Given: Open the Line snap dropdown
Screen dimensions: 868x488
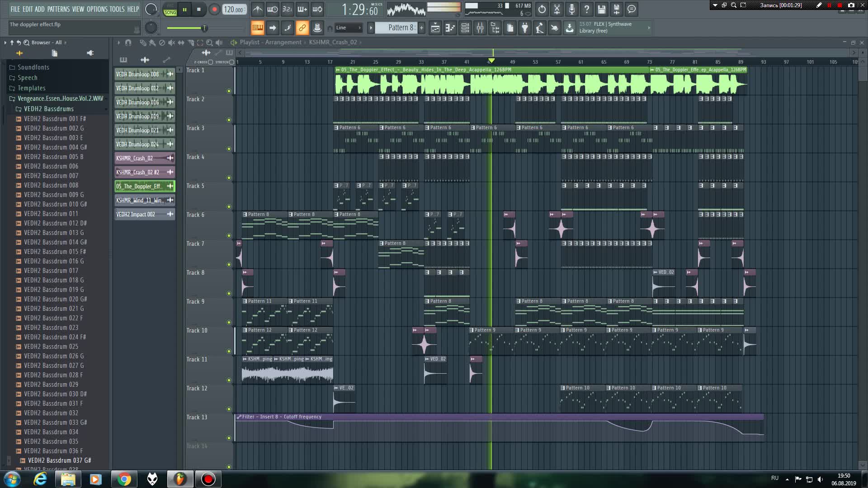Looking at the screenshot, I should tap(348, 28).
